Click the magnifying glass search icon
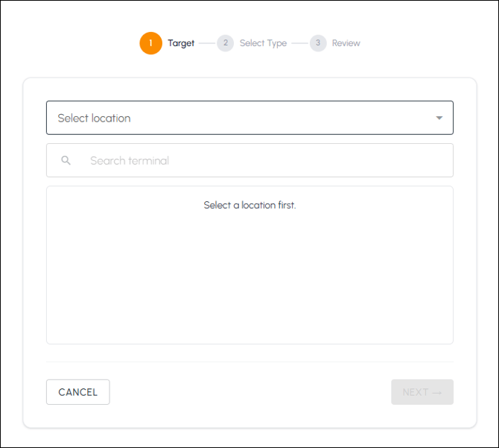The width and height of the screenshot is (499, 448). (66, 160)
